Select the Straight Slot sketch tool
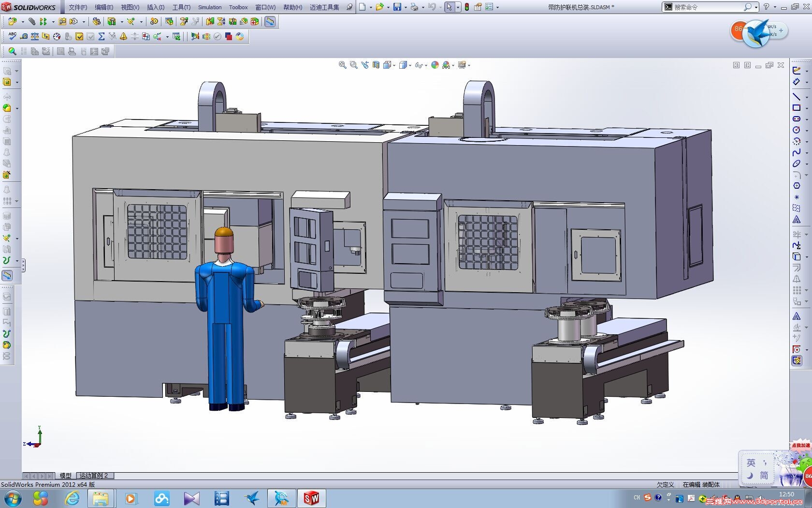Screen dimensions: 812x508 point(797,119)
